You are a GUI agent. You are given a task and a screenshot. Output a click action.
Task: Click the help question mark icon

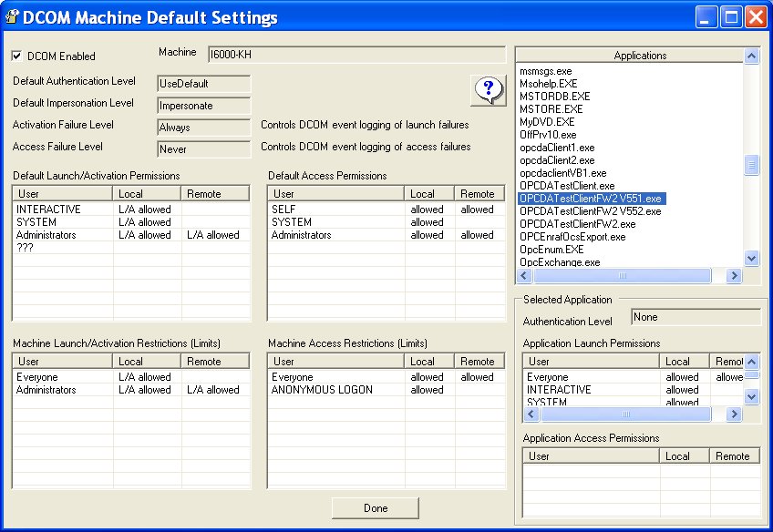click(489, 90)
